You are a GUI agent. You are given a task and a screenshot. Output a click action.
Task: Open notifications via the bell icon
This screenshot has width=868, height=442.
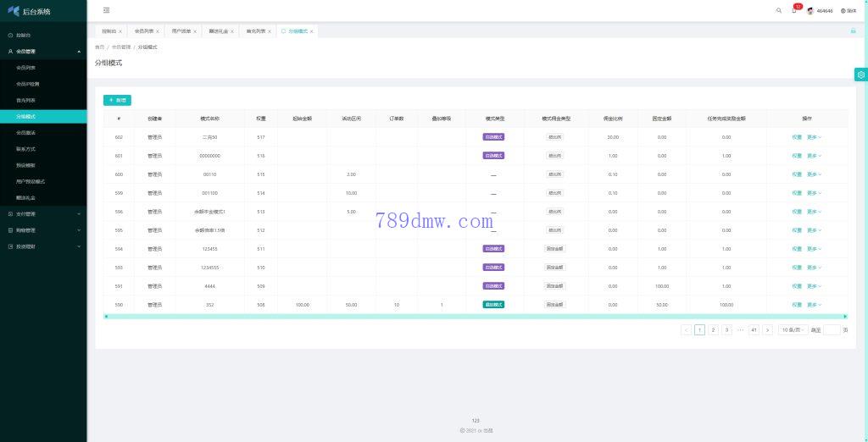point(794,10)
